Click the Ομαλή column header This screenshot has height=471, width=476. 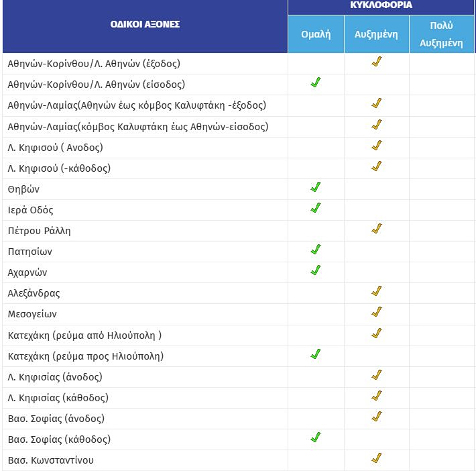coord(316,34)
